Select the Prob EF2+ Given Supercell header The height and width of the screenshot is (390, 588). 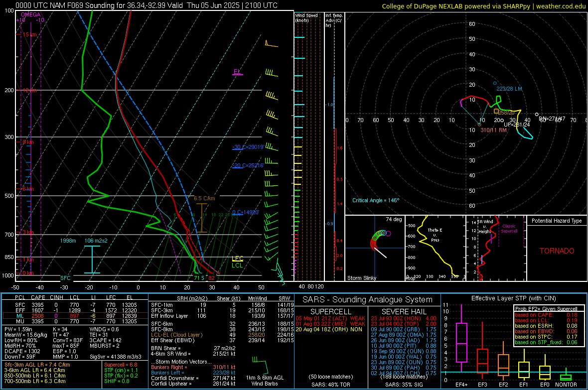coord(546,309)
